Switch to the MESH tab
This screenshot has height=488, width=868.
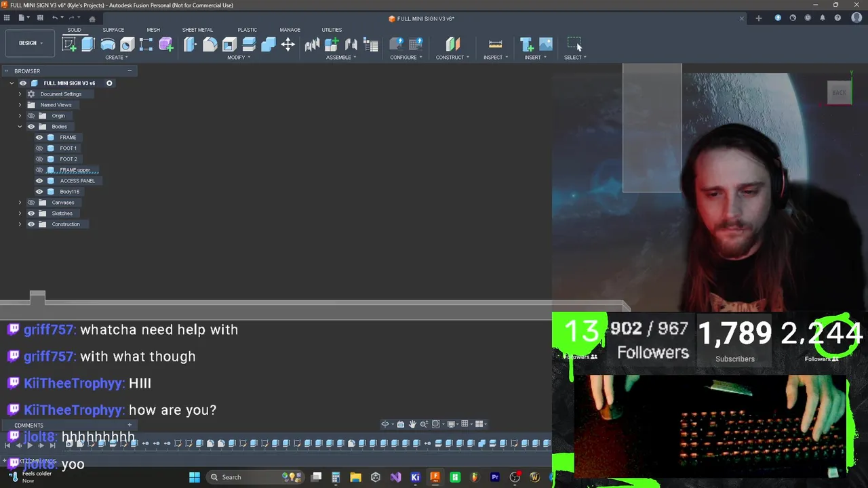point(153,30)
